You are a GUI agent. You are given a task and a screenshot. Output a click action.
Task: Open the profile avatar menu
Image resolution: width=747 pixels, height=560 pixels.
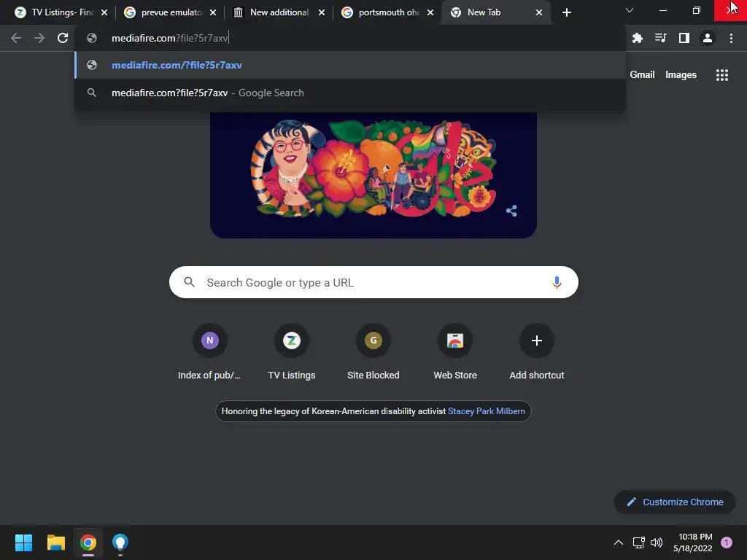(708, 38)
